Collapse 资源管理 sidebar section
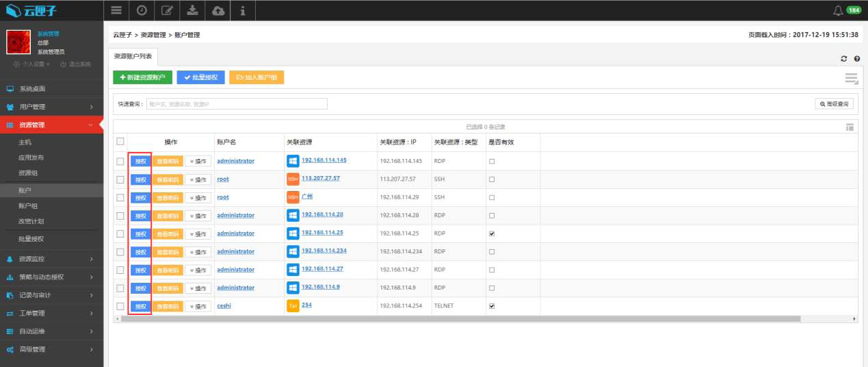868x367 pixels. (x=51, y=125)
